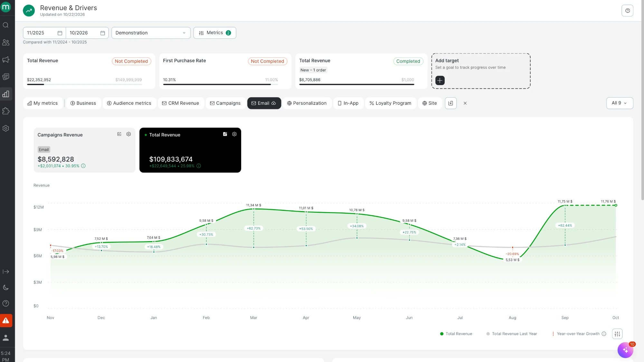Viewport: 644px width, 362px height.
Task: Switch to the My metrics tab
Action: point(43,103)
